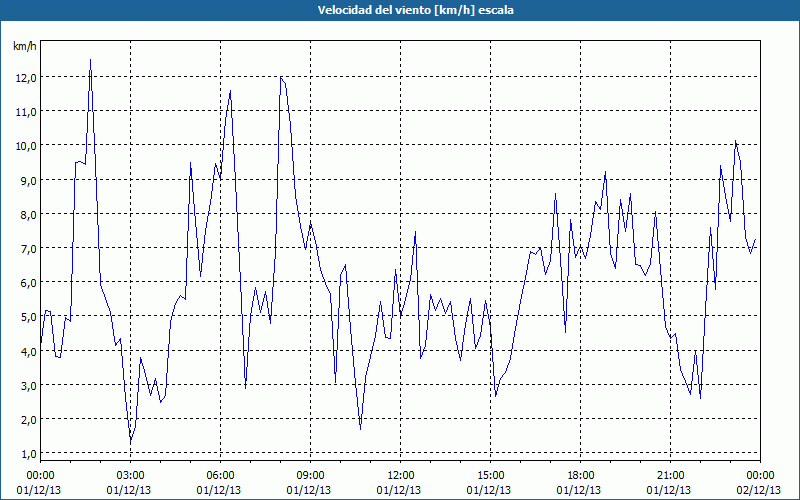Click the '3,0' y-axis value

pos(28,385)
